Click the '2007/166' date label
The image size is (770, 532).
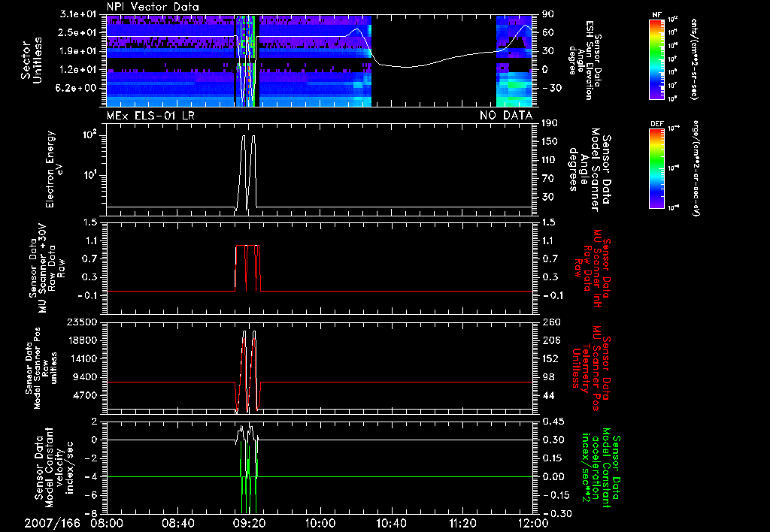pos(52,523)
